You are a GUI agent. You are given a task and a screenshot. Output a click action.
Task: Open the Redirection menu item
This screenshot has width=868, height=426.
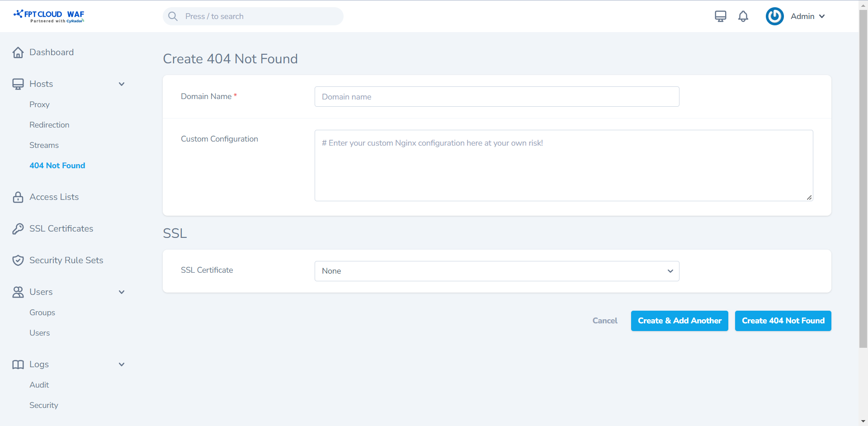point(49,125)
